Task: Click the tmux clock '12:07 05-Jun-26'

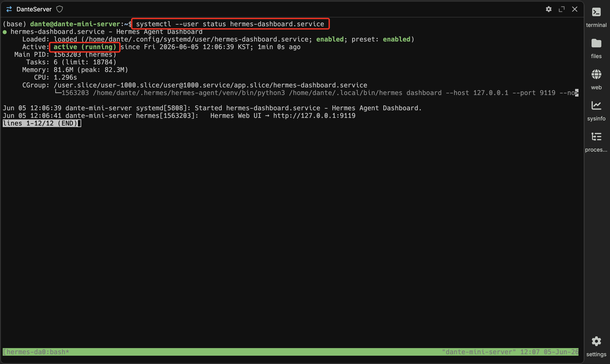Action: click(x=549, y=352)
